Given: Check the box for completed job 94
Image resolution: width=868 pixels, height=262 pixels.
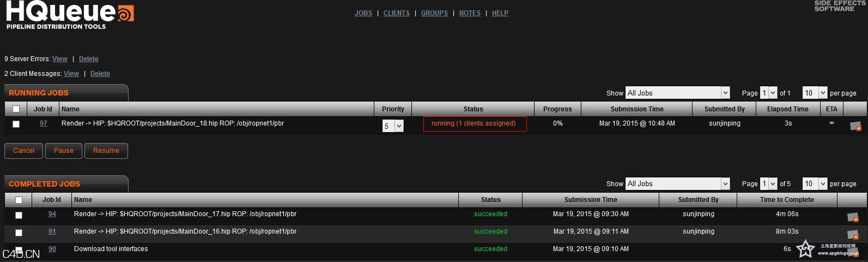Looking at the screenshot, I should (x=19, y=216).
